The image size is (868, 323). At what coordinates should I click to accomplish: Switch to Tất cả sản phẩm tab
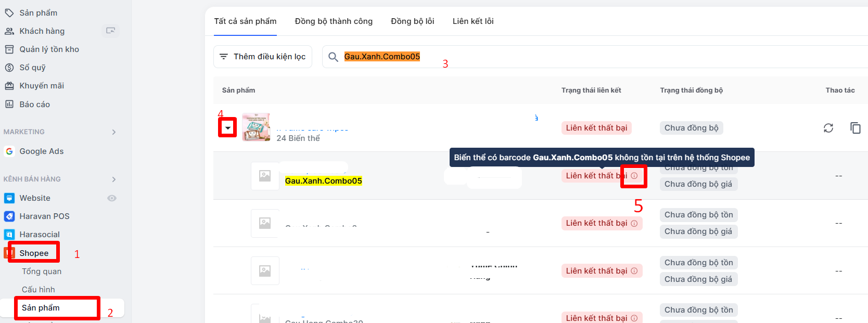coord(245,21)
